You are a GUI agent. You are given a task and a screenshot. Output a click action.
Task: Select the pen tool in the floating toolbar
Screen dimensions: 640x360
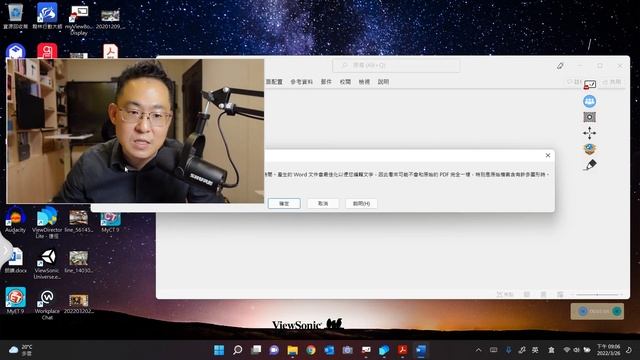pos(589,165)
